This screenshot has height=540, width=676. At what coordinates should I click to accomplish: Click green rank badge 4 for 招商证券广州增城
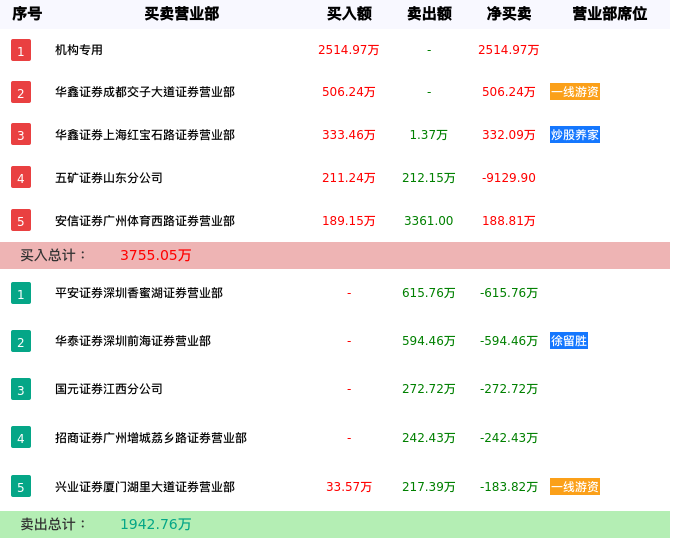point(21,437)
